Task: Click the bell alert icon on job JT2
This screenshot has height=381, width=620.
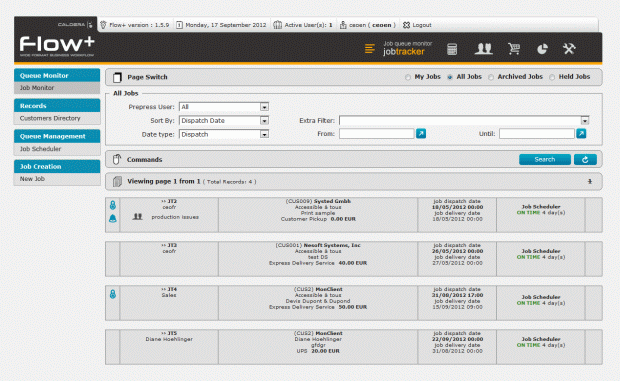Action: point(113,218)
